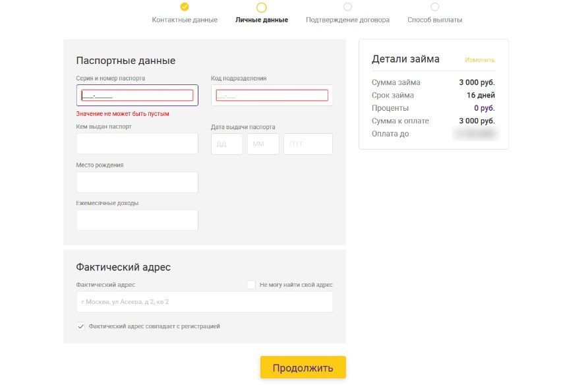Click the Кем выдан паспорт field
This screenshot has width=588, height=385.
137,144
